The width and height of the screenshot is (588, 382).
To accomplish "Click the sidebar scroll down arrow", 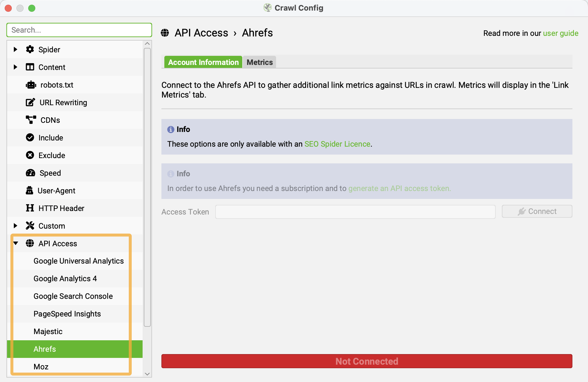I will [147, 374].
